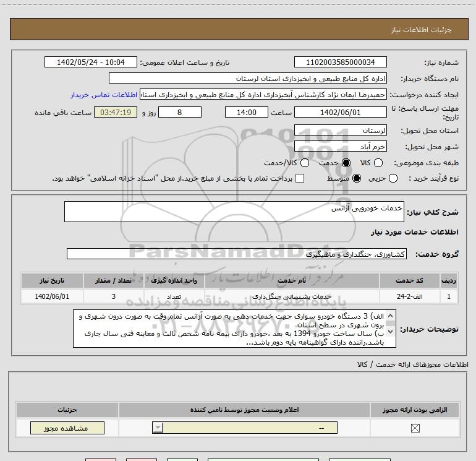Viewport: 476px width, 461px height.
Task: Click the نام خدمت column header
Action: (292, 280)
